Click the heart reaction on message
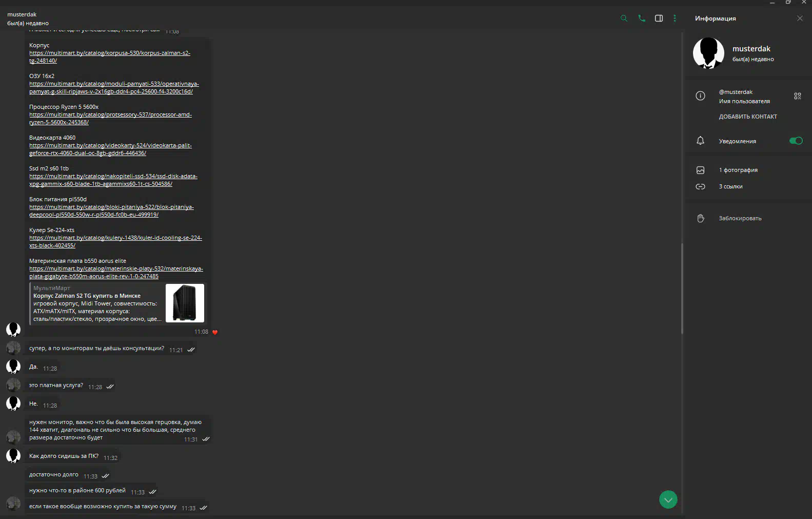The height and width of the screenshot is (519, 812). (215, 332)
